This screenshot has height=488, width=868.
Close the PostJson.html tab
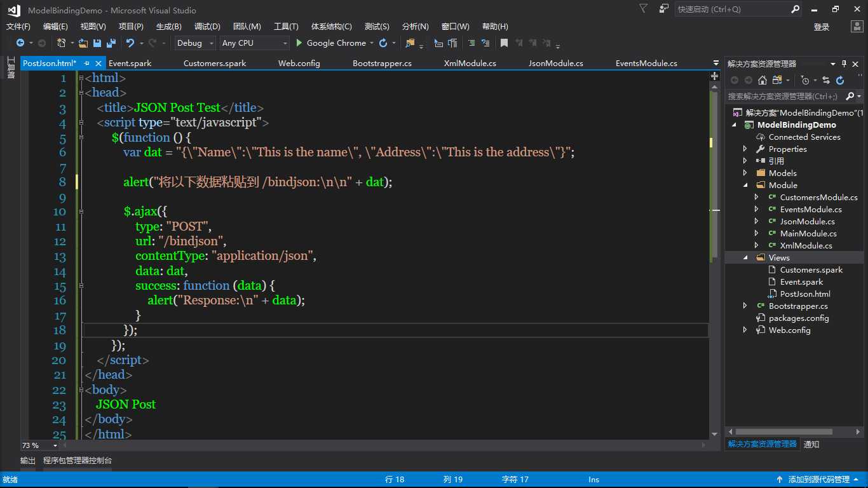(x=99, y=64)
